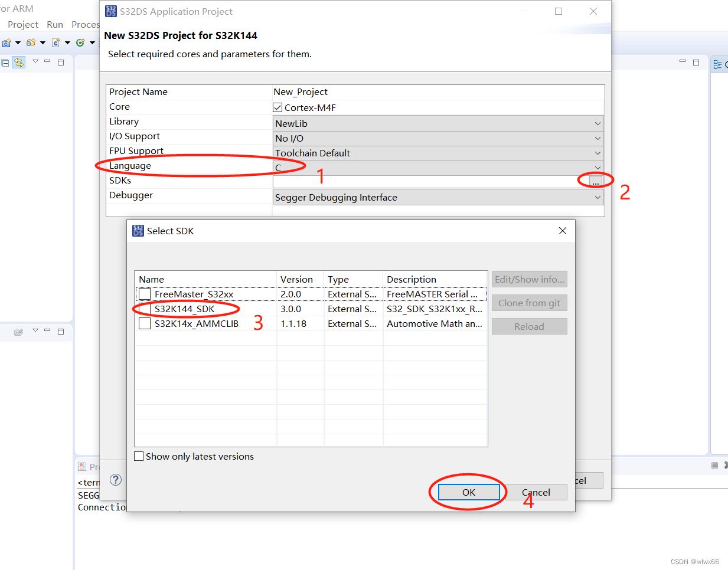Open the Project menu
The image size is (728, 570).
[23, 24]
